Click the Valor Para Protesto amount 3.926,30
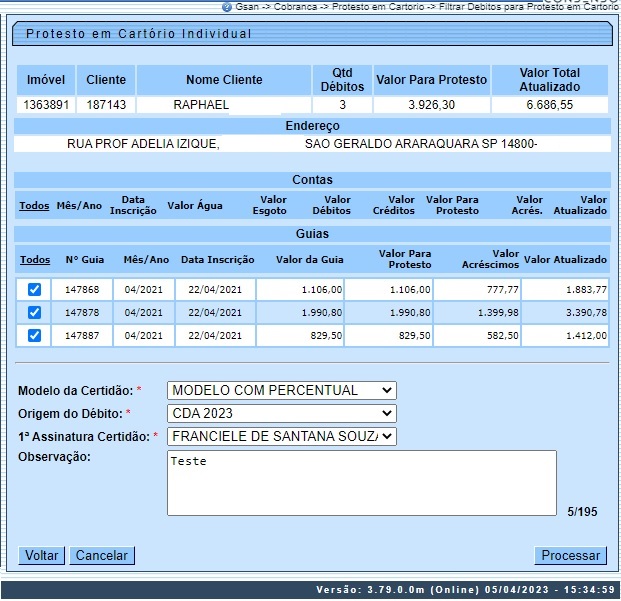This screenshot has height=601, width=621. (x=431, y=105)
